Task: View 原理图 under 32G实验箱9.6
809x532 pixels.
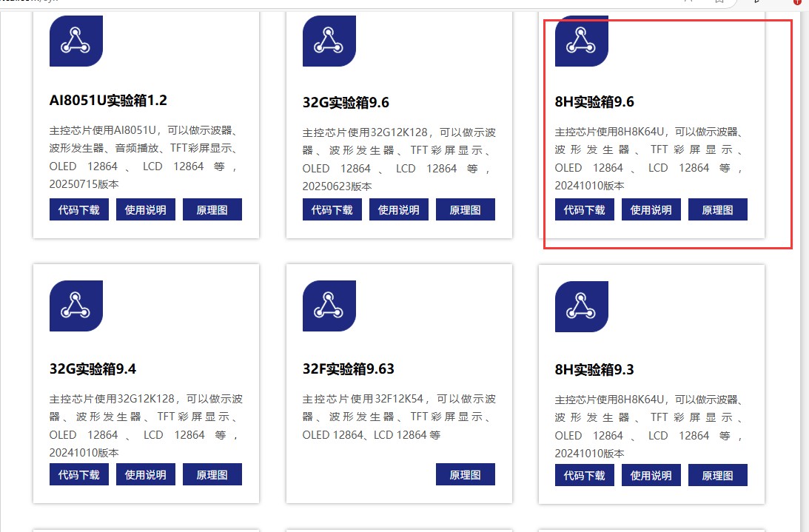Action: point(466,209)
